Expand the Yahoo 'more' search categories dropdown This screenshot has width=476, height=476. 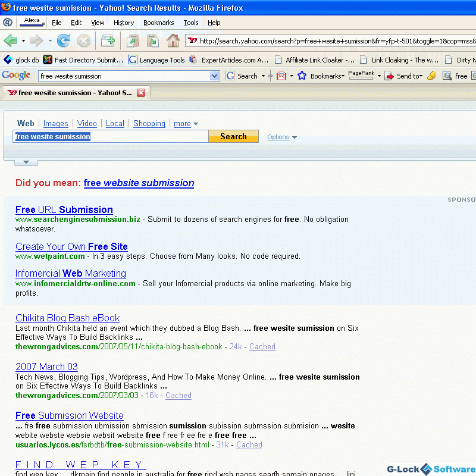186,124
